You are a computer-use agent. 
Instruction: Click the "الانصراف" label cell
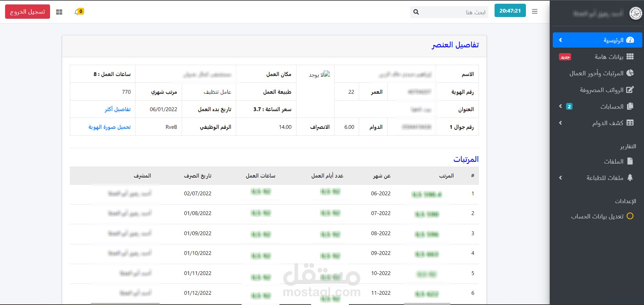click(x=316, y=127)
